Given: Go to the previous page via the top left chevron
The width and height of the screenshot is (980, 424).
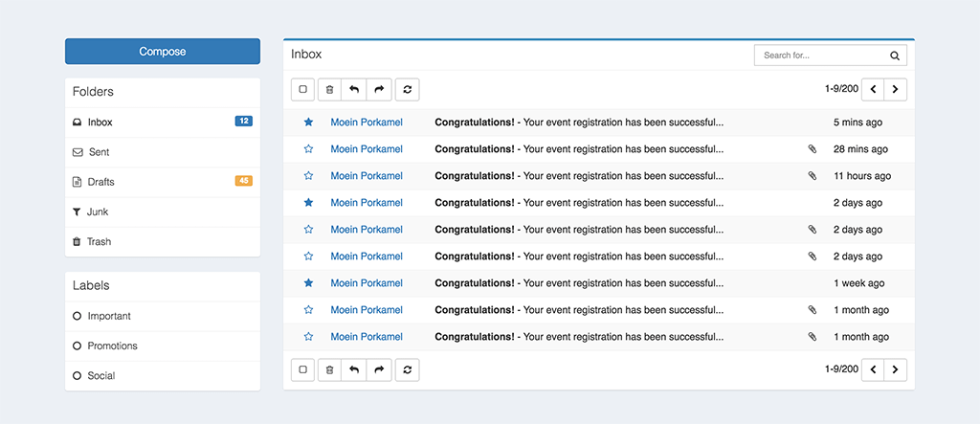Looking at the screenshot, I should 873,89.
